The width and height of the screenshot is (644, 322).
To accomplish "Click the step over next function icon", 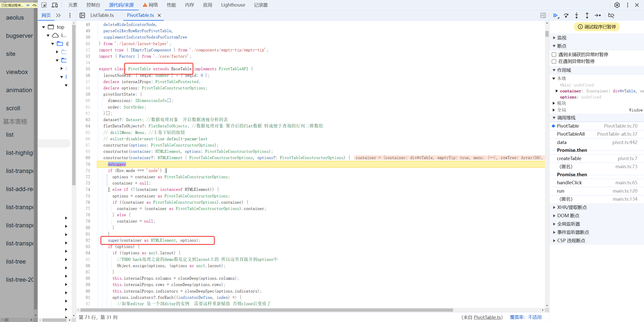I will pos(566,15).
